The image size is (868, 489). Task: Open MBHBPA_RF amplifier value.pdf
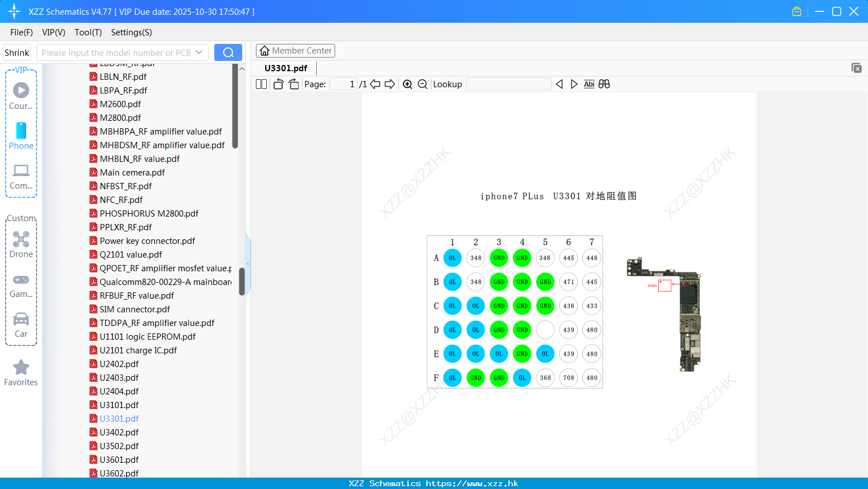pos(156,131)
